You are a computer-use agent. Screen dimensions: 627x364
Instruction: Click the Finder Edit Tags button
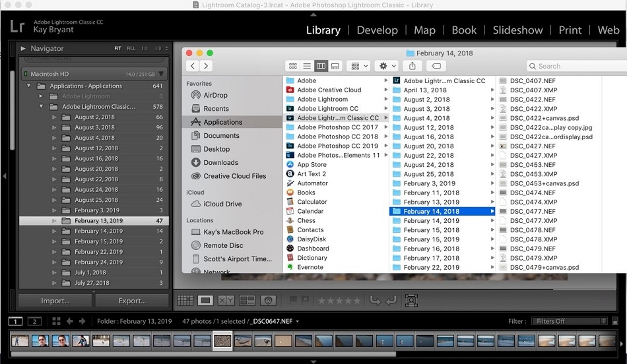[436, 66]
